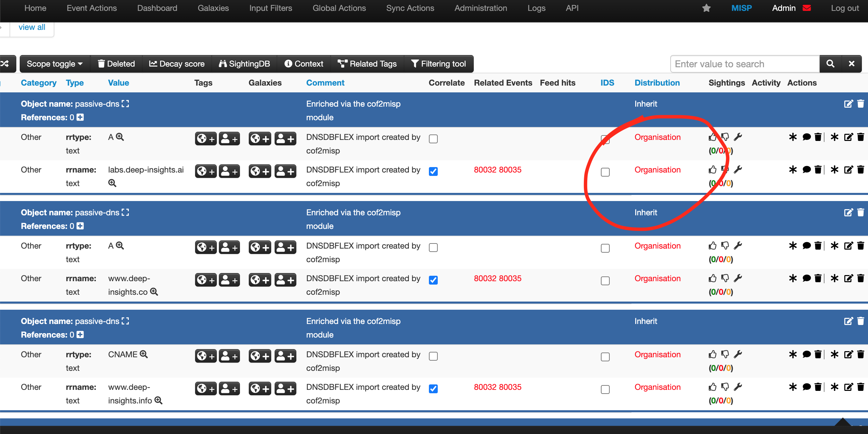This screenshot has height=434, width=868.
Task: Add local tag to www.deep-insights.co row
Action: point(229,280)
